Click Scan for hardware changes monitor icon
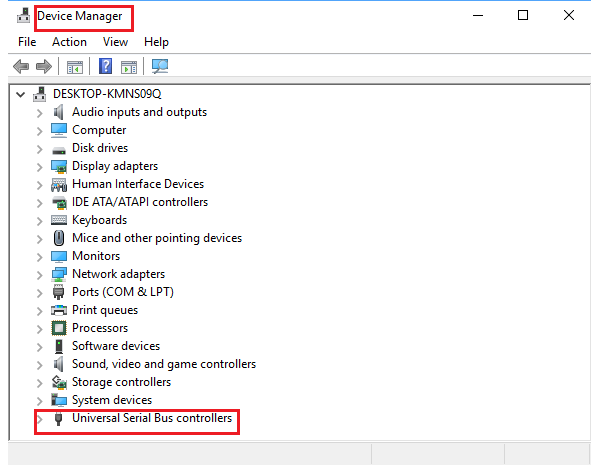This screenshot has width=600, height=465. tap(160, 67)
